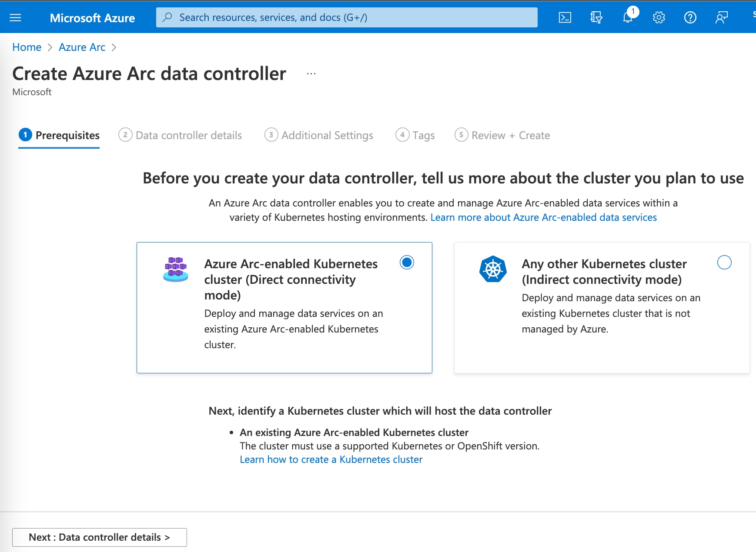Viewport: 756px width, 552px height.
Task: Open the notifications bell
Action: [x=628, y=17]
